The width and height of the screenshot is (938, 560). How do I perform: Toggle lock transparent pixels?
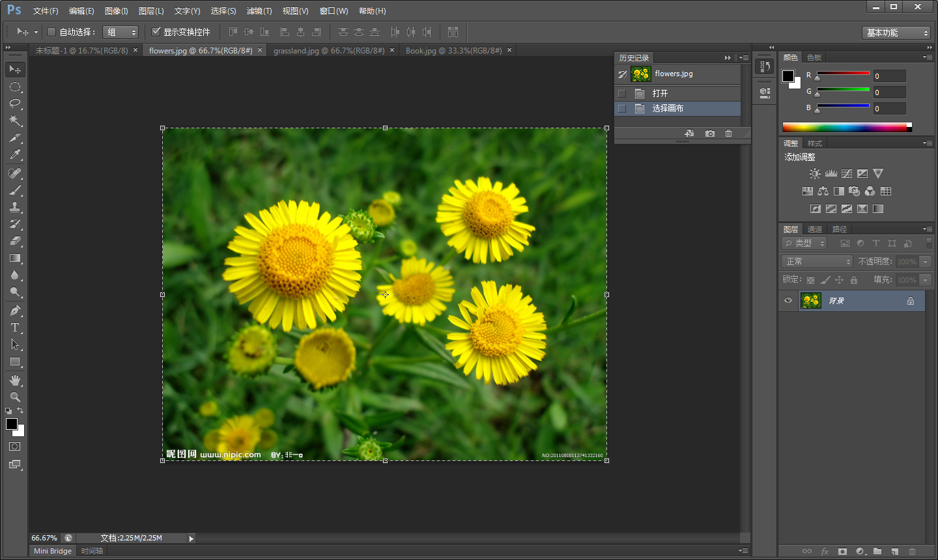810,280
